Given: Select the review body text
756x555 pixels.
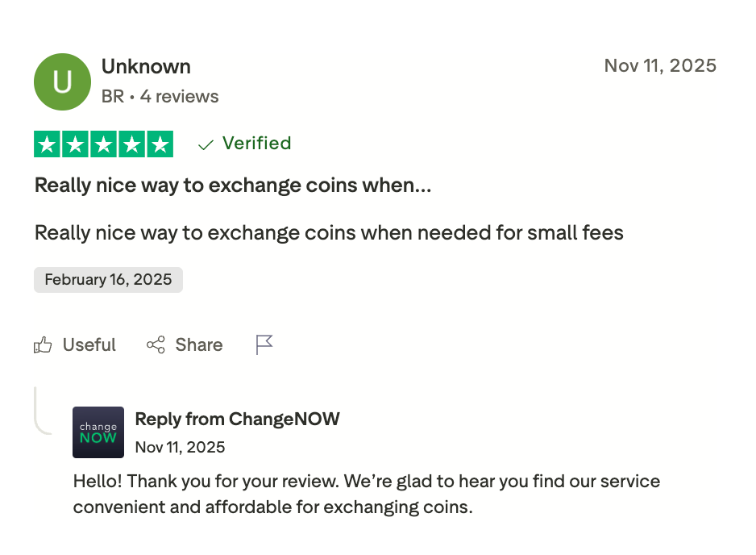Looking at the screenshot, I should pos(328,232).
